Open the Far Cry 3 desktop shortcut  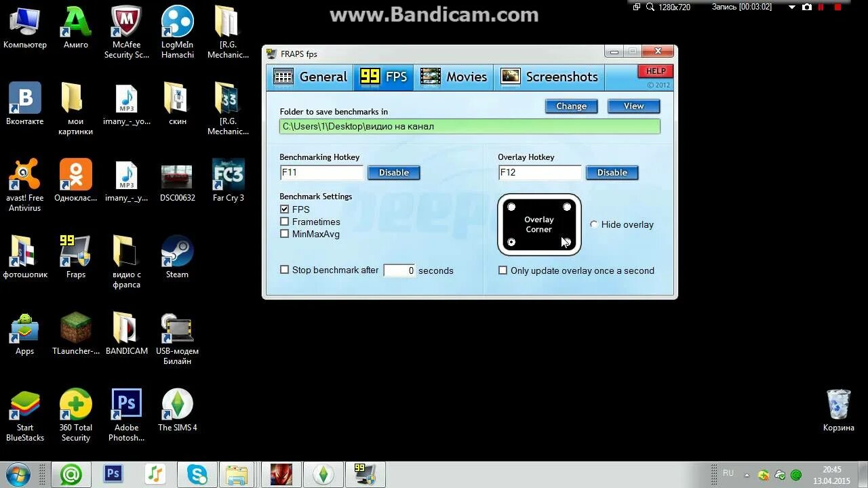pyautogui.click(x=229, y=180)
